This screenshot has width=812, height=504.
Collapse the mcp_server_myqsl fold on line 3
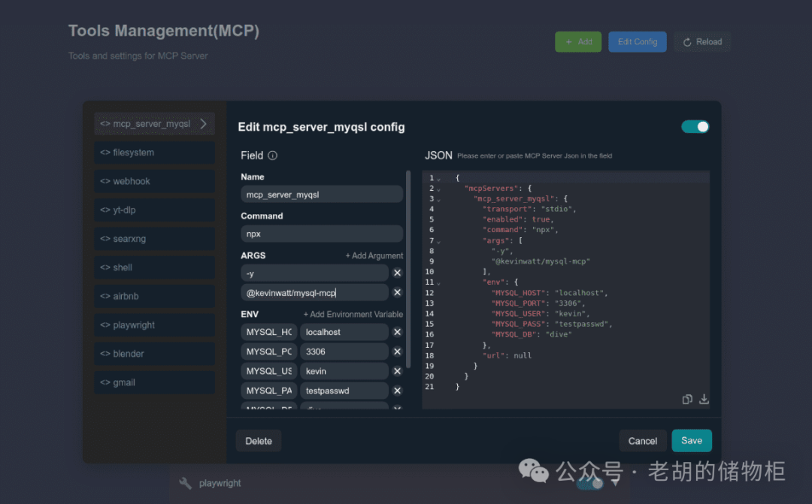point(438,200)
